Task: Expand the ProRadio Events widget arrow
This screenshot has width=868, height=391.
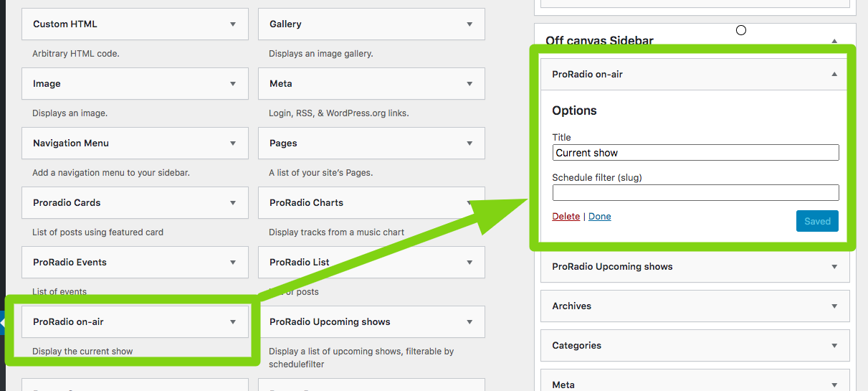Action: [x=233, y=263]
